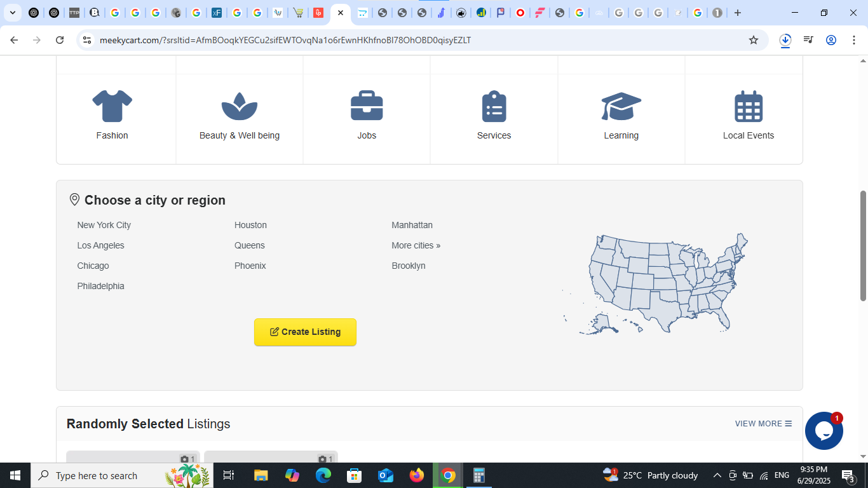Viewport: 868px width, 488px height.
Task: Bookmark this page with the star icon
Action: 754,40
